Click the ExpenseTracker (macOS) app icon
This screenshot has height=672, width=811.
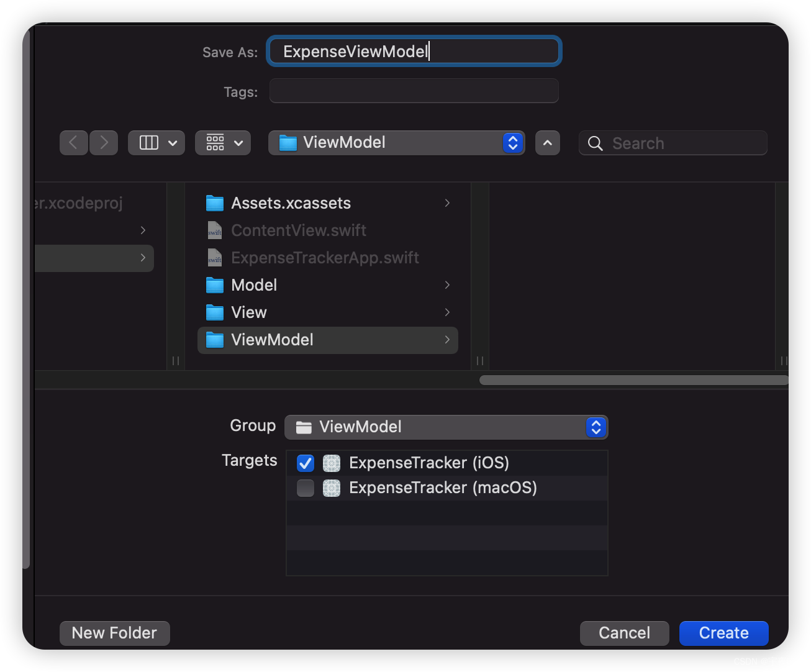pos(332,488)
